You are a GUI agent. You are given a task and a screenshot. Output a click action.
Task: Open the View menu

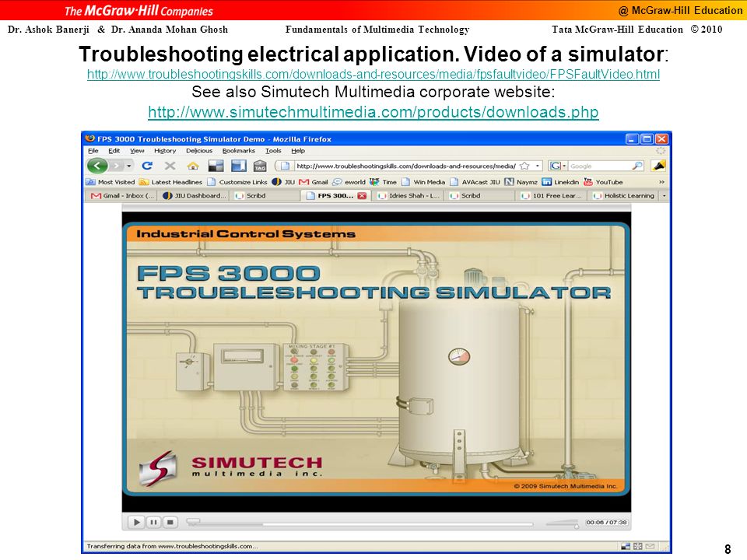[x=137, y=150]
